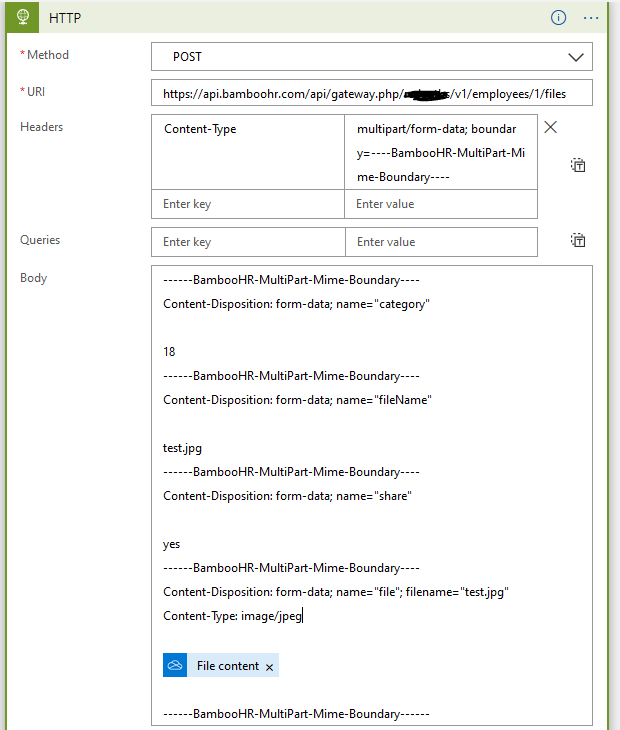Click the Queries Enter key field
Viewport: 620px width, 730px height.
click(x=247, y=242)
